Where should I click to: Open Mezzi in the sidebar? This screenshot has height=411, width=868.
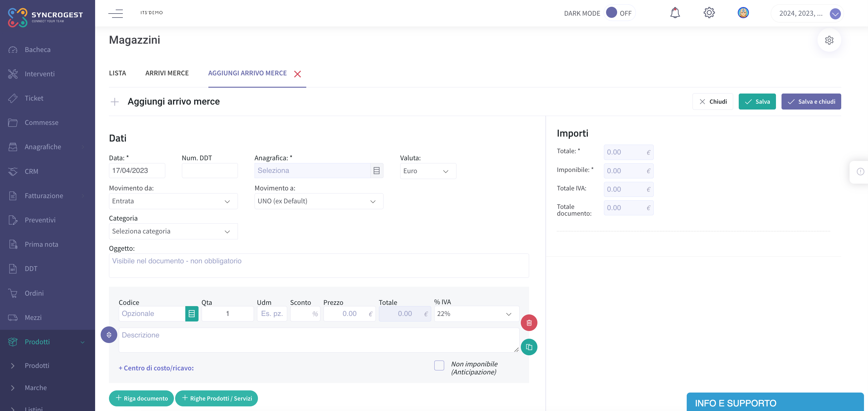click(x=33, y=317)
